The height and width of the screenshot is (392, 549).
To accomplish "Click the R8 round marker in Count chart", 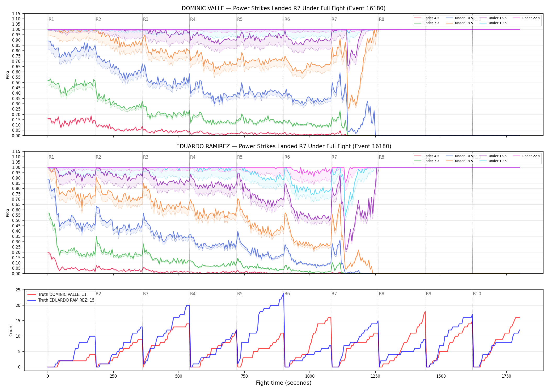I will pos(381,294).
